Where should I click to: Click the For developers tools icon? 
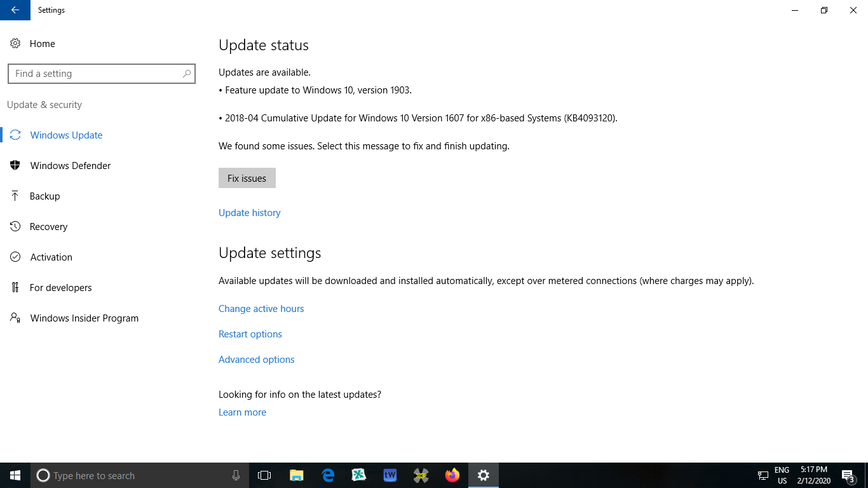[15, 288]
